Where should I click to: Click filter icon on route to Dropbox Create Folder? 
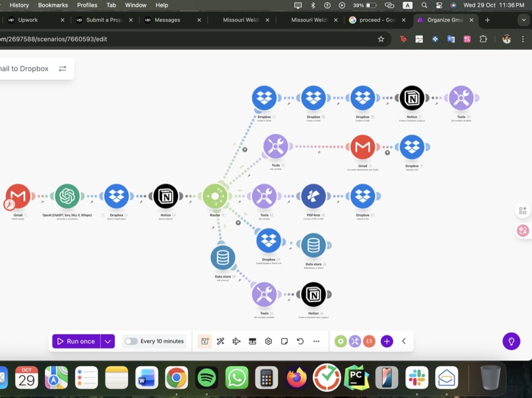[245, 149]
